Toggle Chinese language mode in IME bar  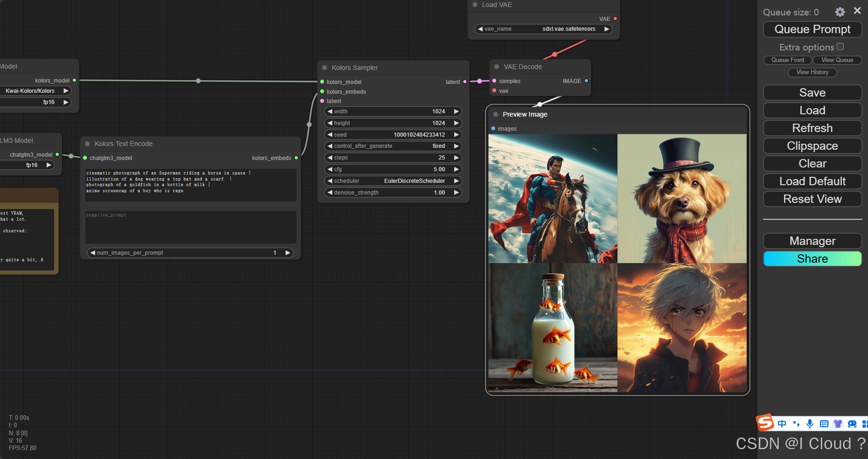pos(782,424)
